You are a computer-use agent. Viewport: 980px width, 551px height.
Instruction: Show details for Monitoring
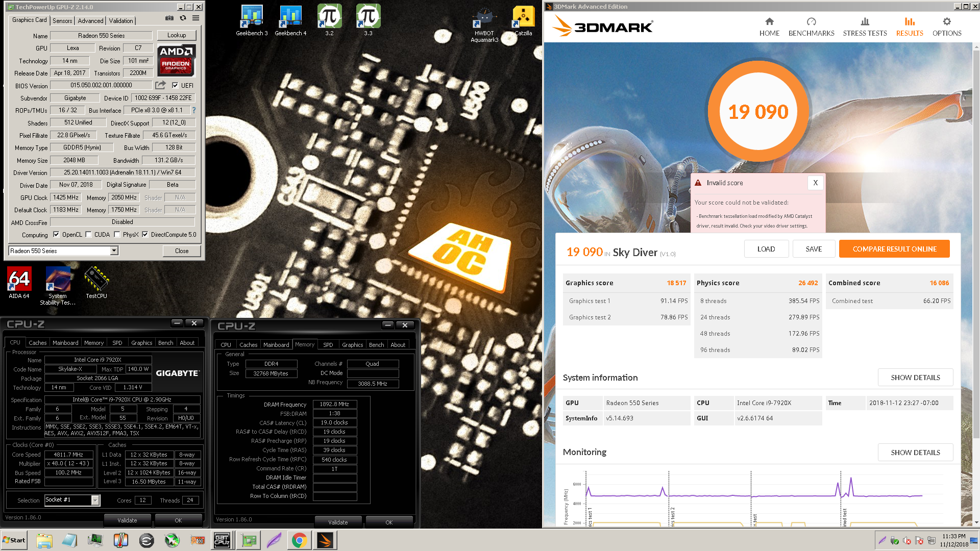[x=915, y=453]
